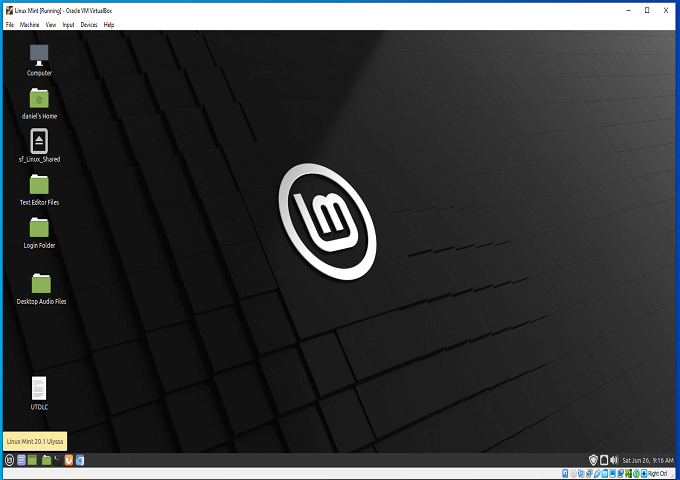Select the Text Editor Files folder
Image resolution: width=680 pixels, height=480 pixels.
(39, 184)
